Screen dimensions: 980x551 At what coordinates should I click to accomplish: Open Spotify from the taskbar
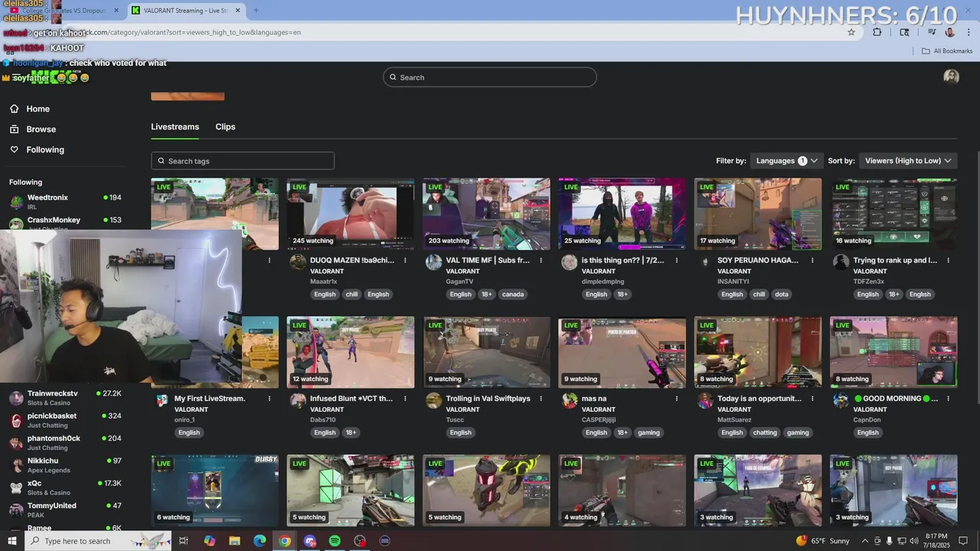tap(335, 541)
